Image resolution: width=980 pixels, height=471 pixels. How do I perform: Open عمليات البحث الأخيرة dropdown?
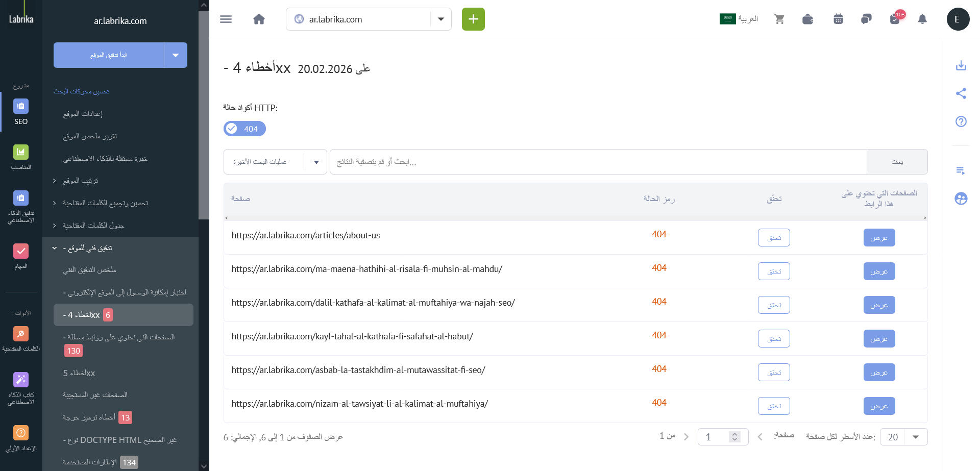[275, 162]
